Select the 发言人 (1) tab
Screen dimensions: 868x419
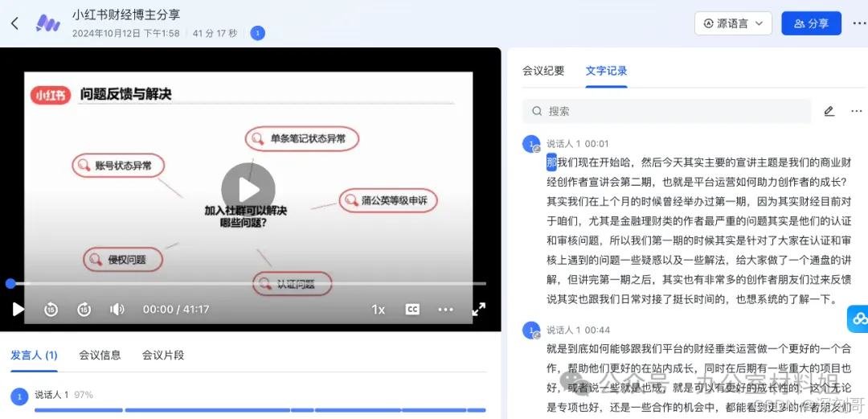(35, 355)
